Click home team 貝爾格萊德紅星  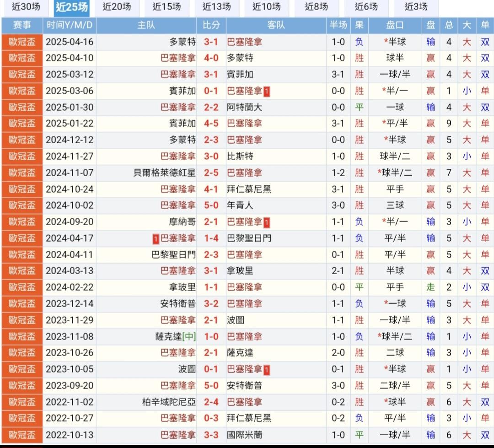[165, 173]
